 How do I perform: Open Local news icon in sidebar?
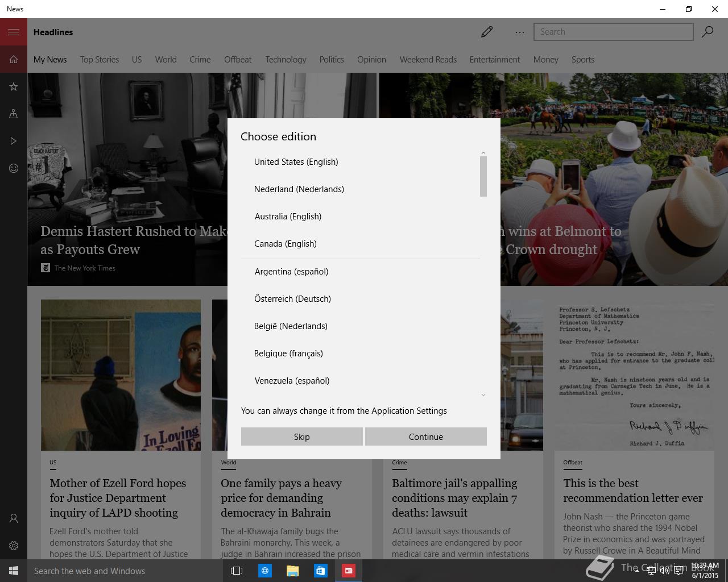pyautogui.click(x=14, y=114)
